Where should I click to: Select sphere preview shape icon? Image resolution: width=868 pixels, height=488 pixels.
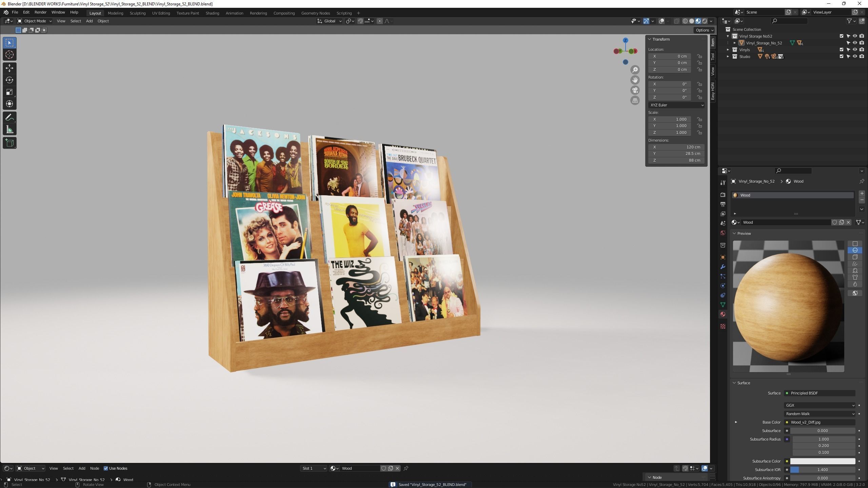(x=855, y=250)
